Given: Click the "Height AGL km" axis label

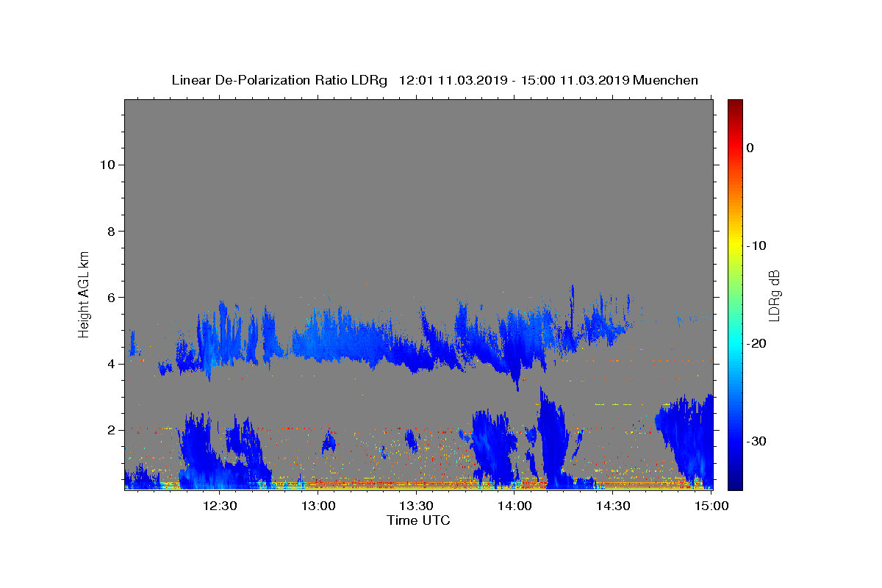Looking at the screenshot, I should (85, 294).
